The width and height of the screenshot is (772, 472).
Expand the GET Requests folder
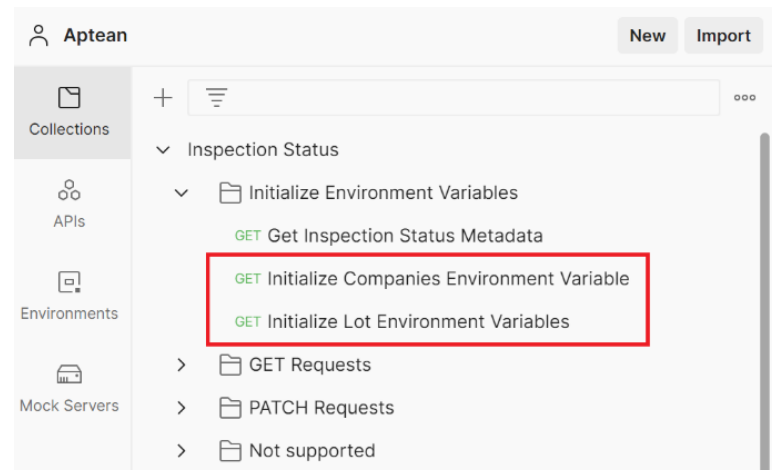[x=181, y=365]
